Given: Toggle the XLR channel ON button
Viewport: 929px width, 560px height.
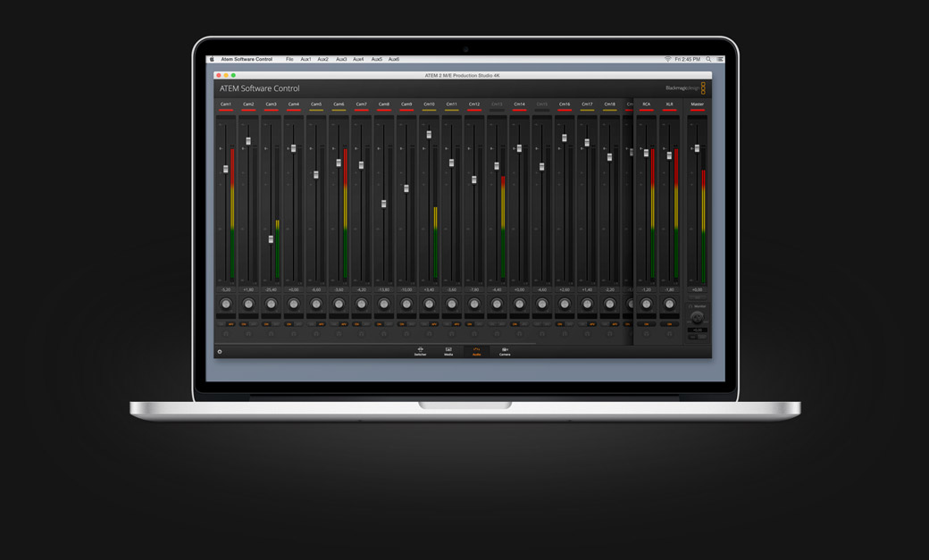Looking at the screenshot, I should (669, 324).
